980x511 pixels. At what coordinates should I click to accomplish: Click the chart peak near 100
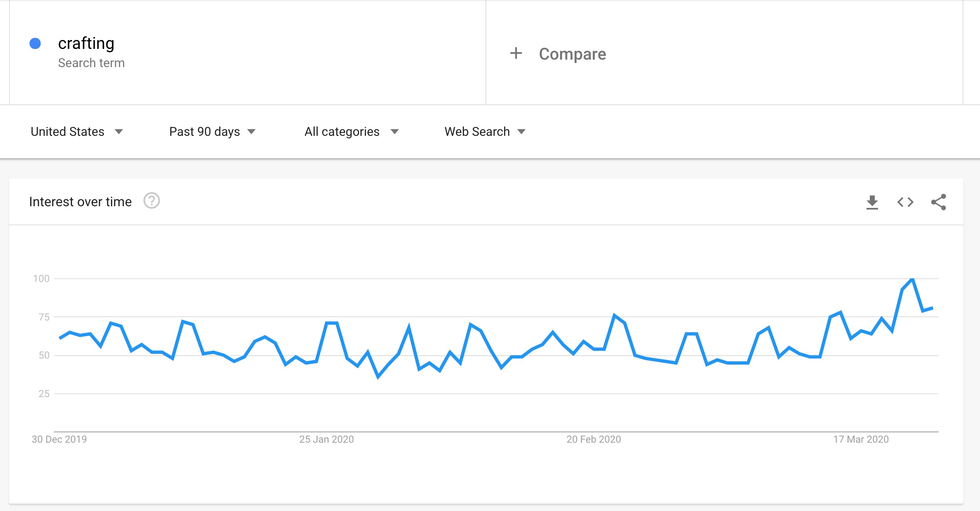click(x=912, y=280)
